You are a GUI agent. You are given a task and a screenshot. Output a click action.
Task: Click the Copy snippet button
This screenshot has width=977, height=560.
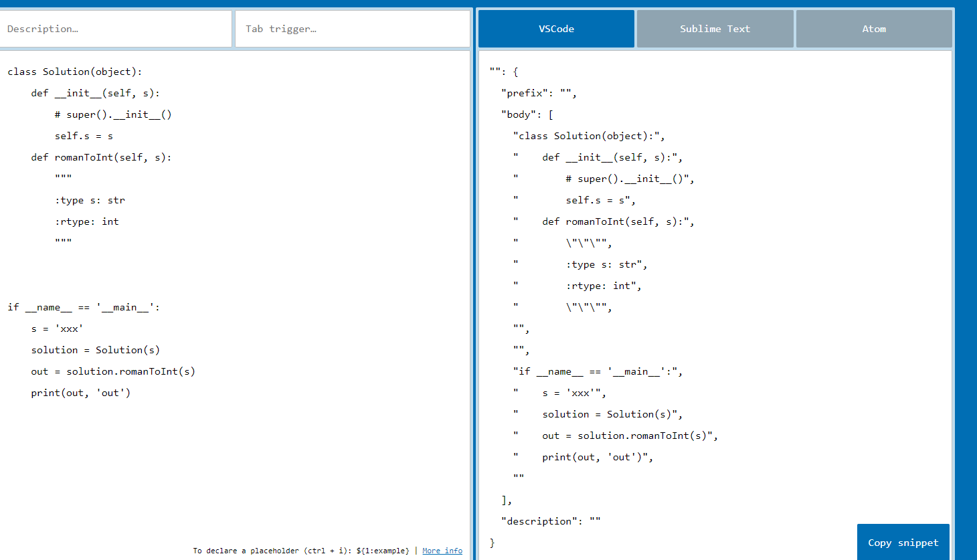click(x=903, y=543)
